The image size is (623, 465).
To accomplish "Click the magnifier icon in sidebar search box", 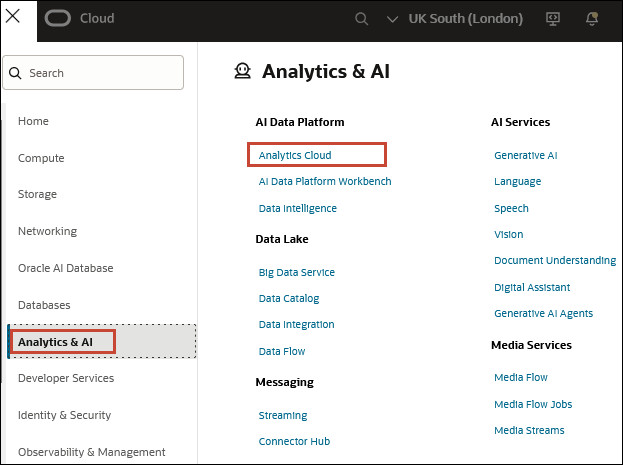I will (17, 73).
